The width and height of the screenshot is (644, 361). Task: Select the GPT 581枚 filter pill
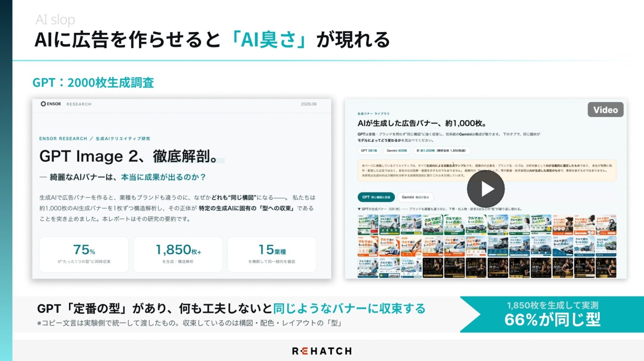pyautogui.click(x=369, y=151)
